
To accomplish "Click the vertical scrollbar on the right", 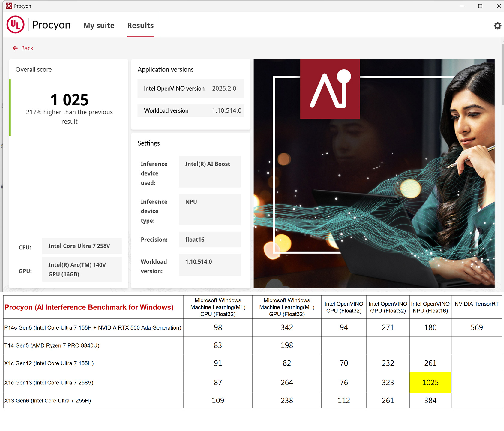I will (502, 75).
